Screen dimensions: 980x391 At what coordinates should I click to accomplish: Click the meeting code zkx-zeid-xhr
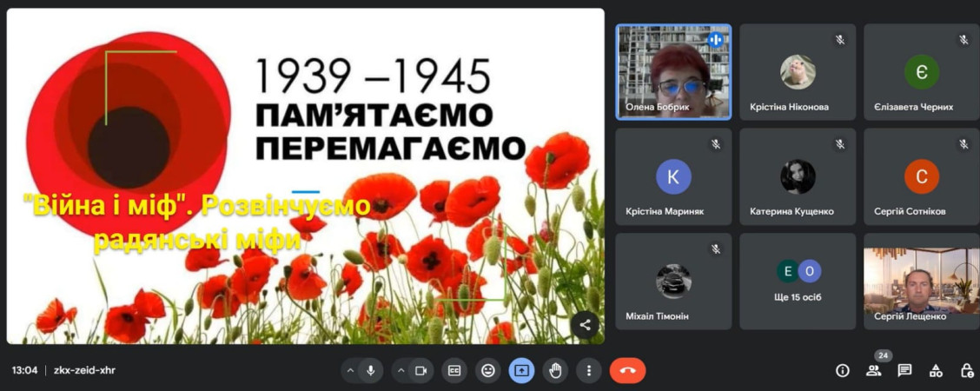click(x=83, y=370)
